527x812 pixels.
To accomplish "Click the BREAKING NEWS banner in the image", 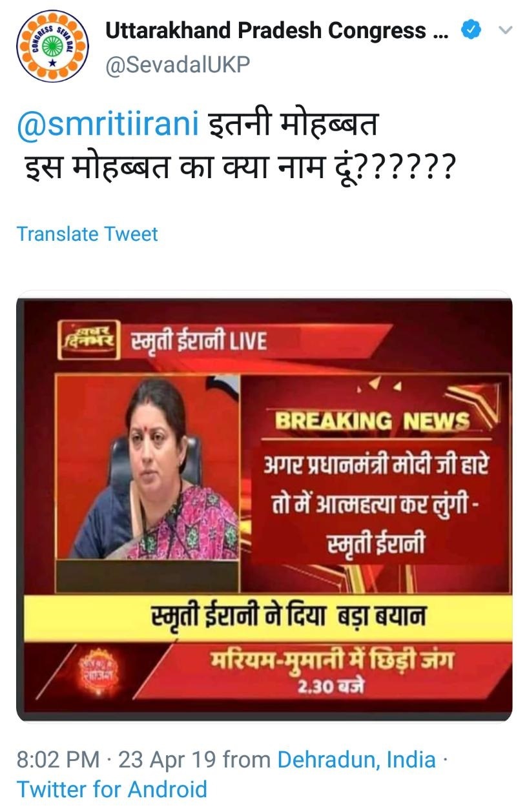I will pyautogui.click(x=372, y=421).
